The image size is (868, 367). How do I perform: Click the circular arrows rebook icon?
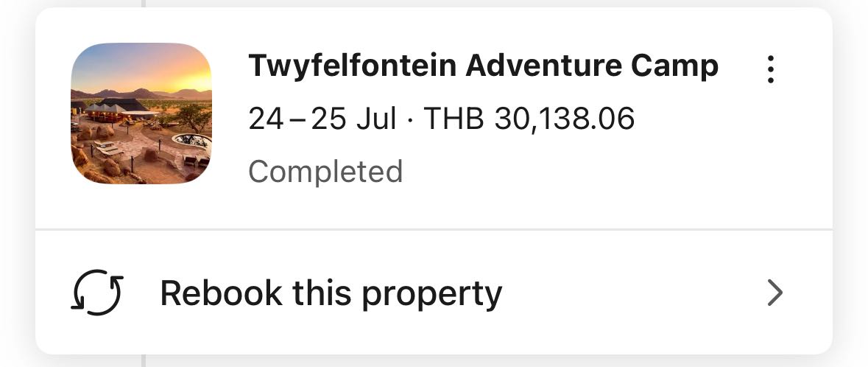(97, 292)
